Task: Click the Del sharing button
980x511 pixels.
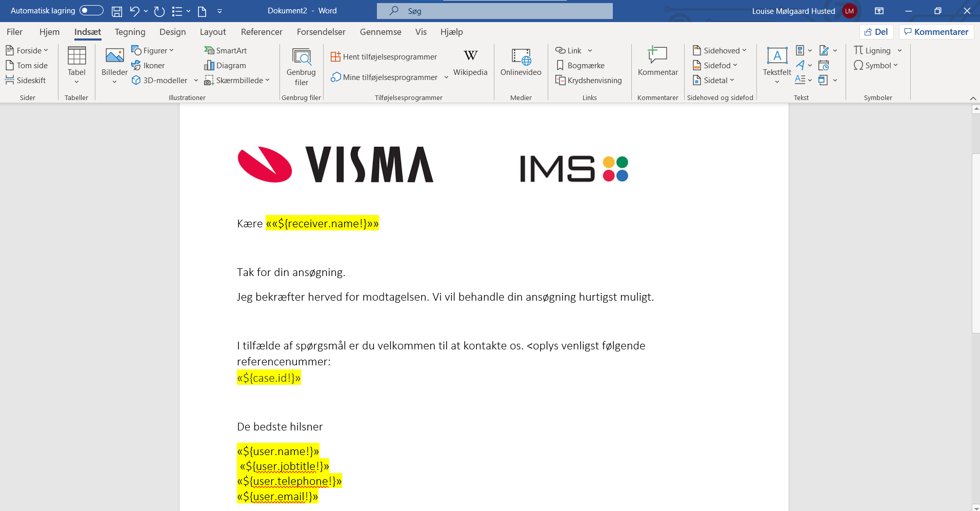Action: point(877,31)
